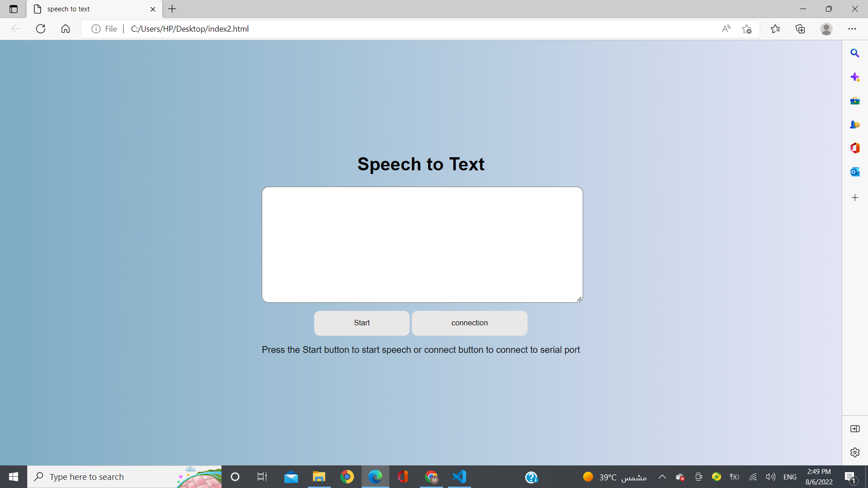Open sidebar settings gear
The width and height of the screenshot is (868, 488).
(854, 452)
